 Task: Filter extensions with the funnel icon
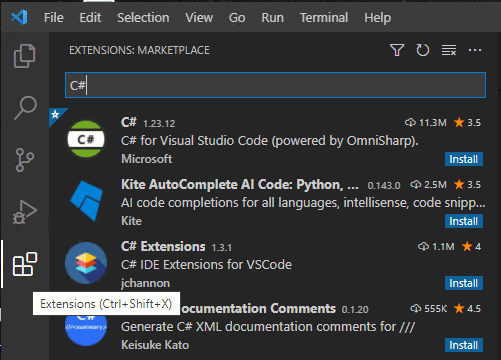(x=397, y=50)
